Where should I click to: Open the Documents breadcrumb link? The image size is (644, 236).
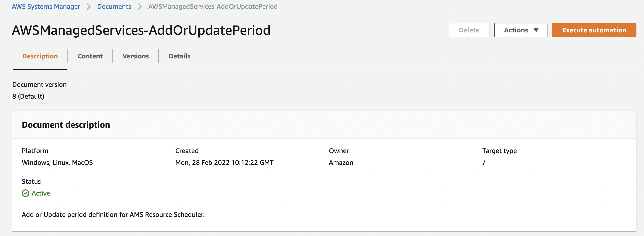click(114, 6)
